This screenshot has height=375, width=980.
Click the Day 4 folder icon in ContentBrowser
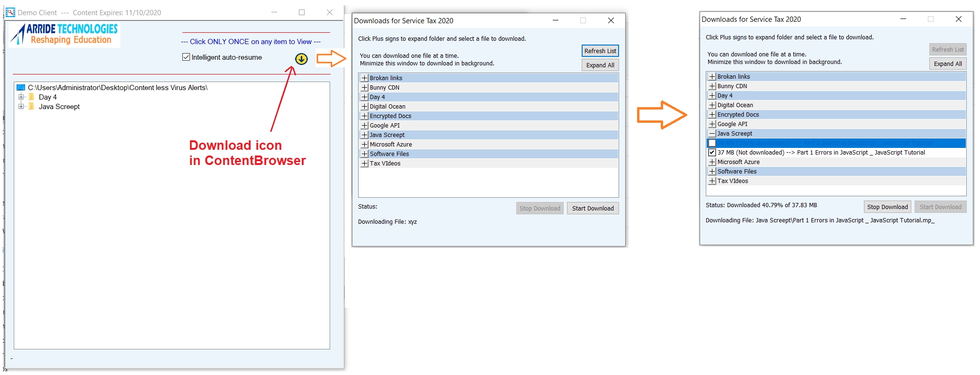[32, 97]
